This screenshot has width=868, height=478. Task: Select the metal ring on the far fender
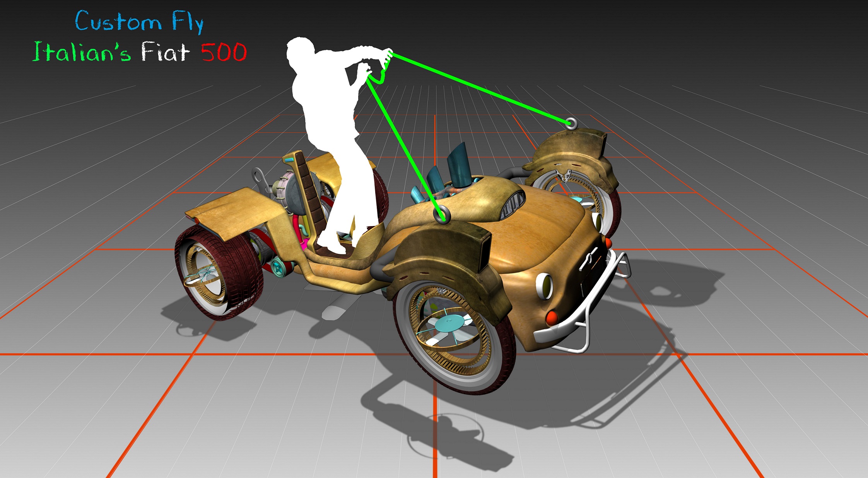tap(571, 124)
